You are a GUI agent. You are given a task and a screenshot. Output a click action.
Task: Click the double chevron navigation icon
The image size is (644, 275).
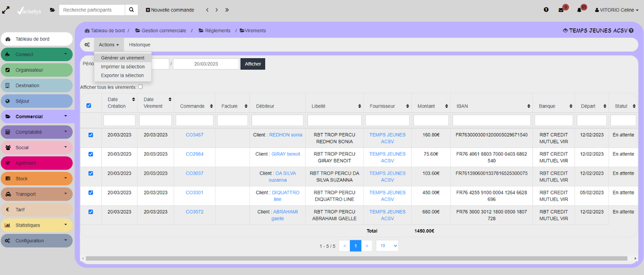(x=227, y=10)
